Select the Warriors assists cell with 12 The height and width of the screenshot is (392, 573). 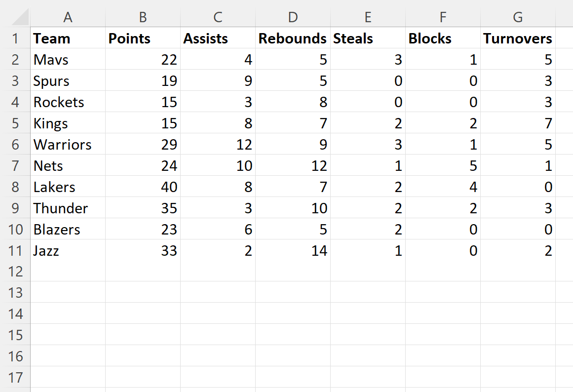coord(218,145)
